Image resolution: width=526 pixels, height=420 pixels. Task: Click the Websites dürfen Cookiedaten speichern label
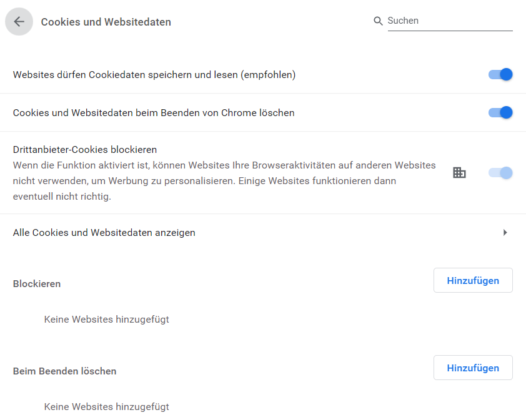(154, 75)
